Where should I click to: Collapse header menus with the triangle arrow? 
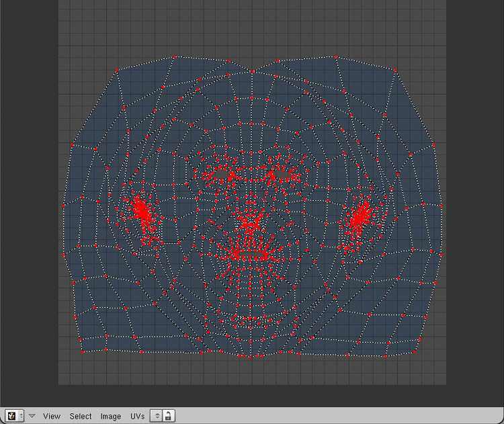32,416
